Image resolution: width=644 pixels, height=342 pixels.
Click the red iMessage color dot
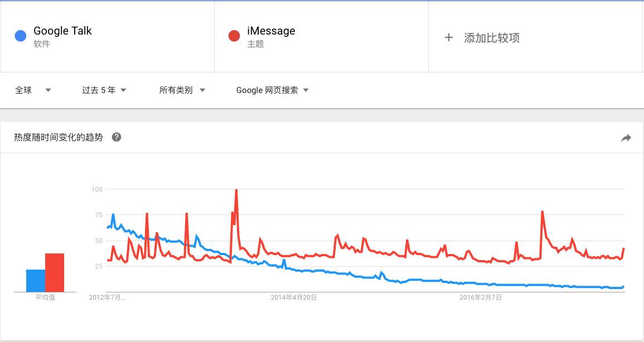[x=234, y=36]
